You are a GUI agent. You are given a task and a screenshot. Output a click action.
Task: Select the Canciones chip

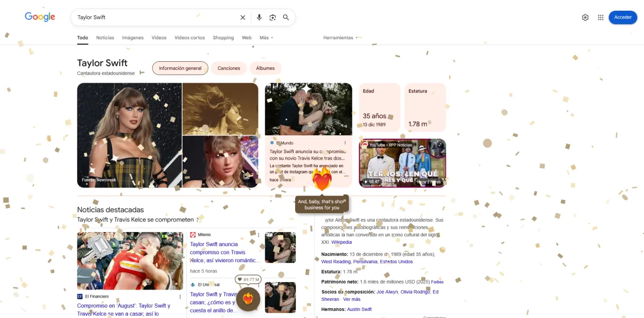(229, 68)
